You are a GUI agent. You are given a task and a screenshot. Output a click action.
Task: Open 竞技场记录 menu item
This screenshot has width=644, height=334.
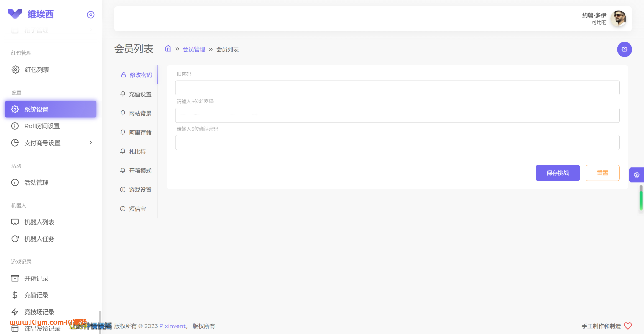(x=51, y=312)
